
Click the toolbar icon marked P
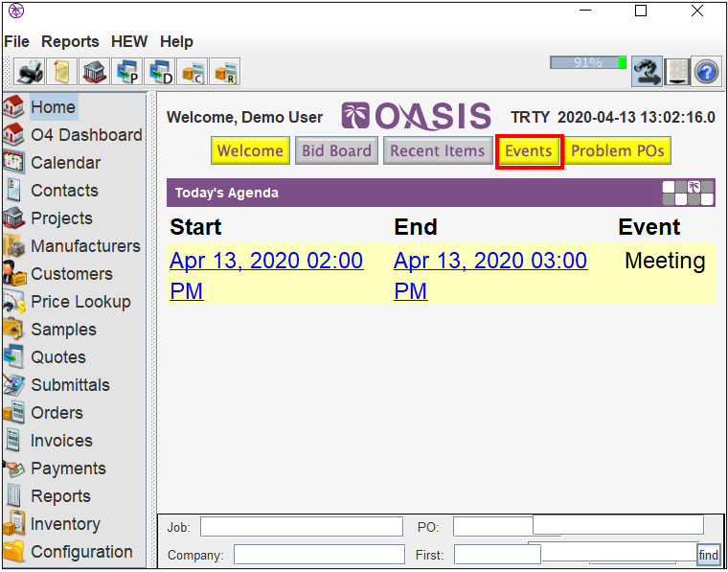(127, 72)
